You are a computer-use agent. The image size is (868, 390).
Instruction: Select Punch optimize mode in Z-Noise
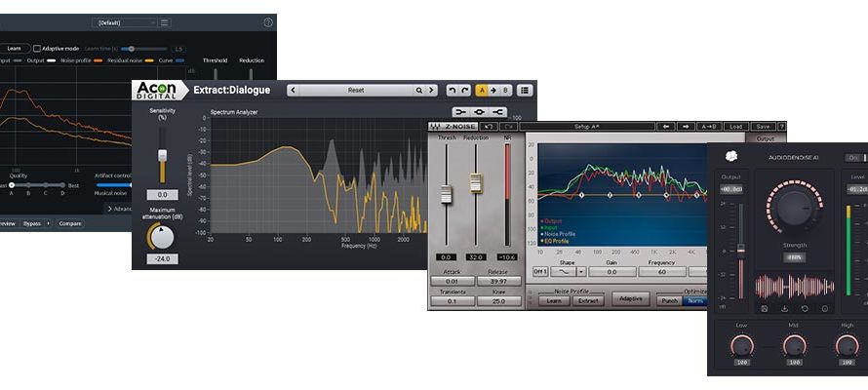pos(670,301)
